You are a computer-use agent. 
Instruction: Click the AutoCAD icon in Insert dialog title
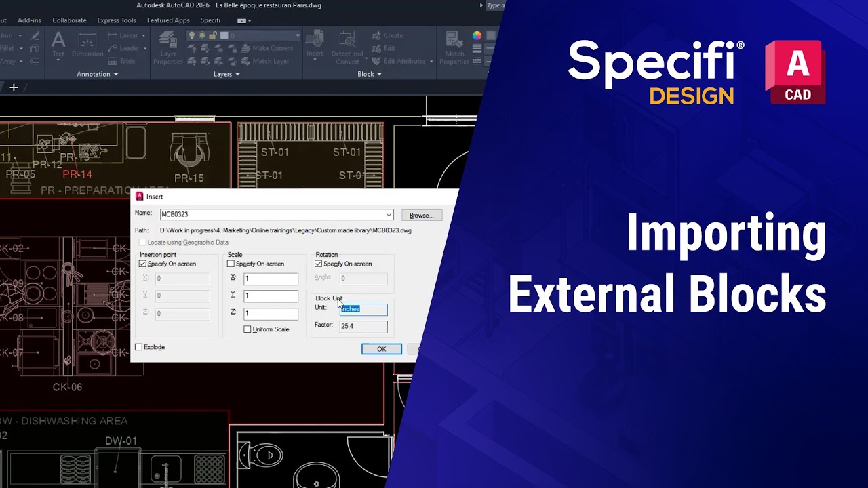point(140,197)
